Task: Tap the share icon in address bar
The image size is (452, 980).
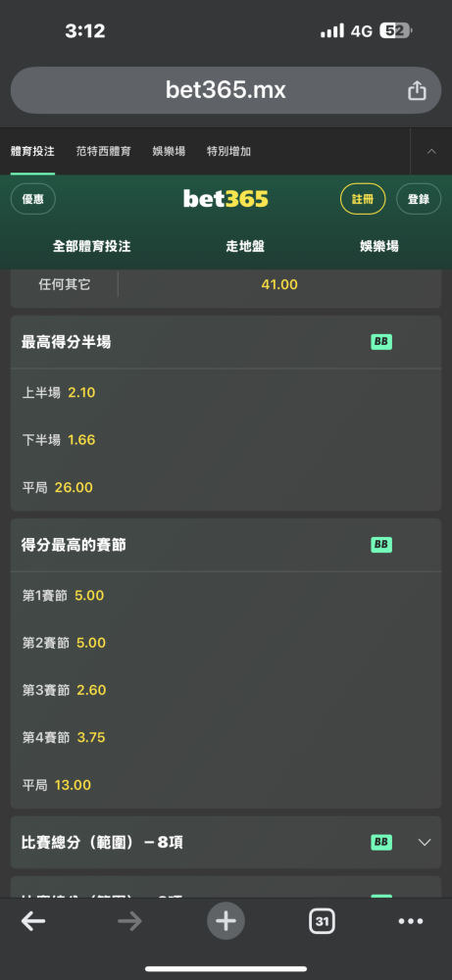Action: coord(417,90)
